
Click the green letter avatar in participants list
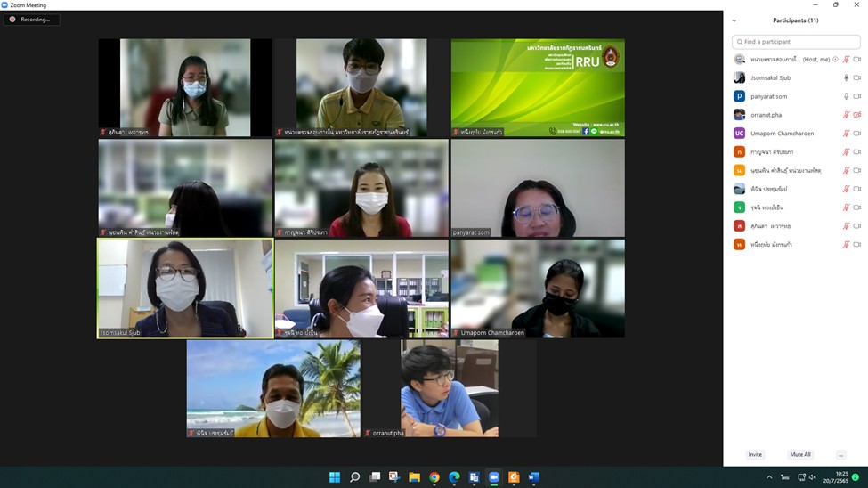(739, 207)
